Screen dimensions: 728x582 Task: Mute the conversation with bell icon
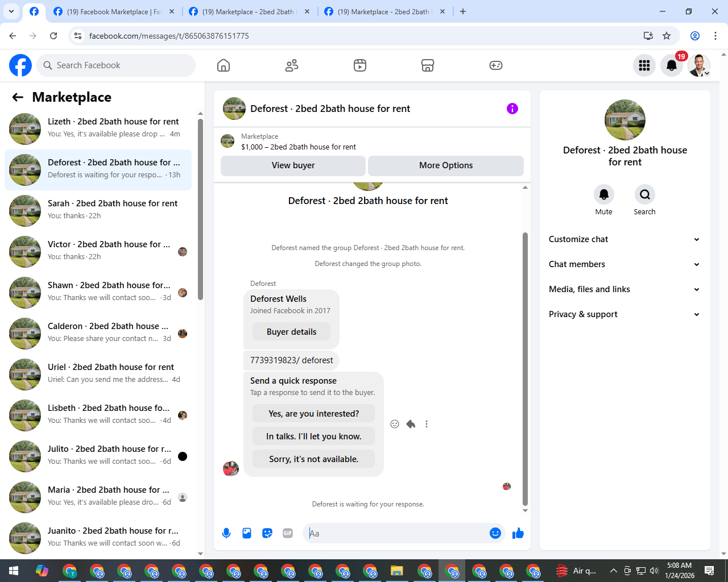pyautogui.click(x=604, y=194)
